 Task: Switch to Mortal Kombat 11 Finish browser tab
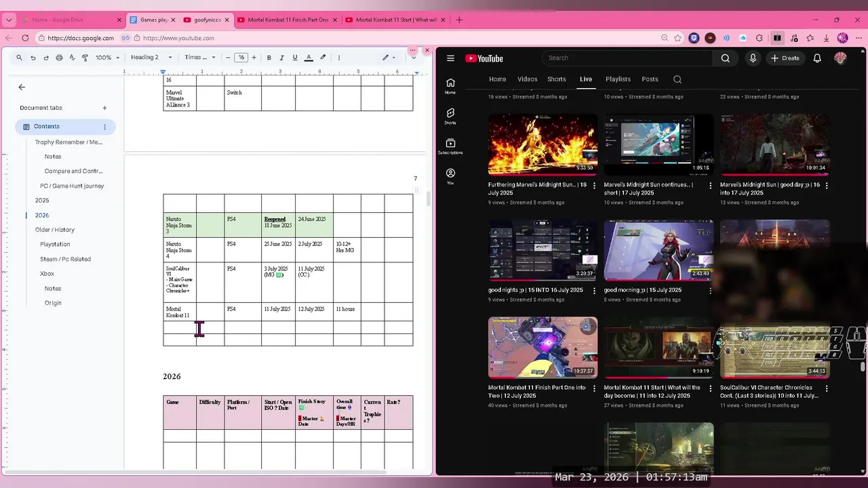[288, 20]
